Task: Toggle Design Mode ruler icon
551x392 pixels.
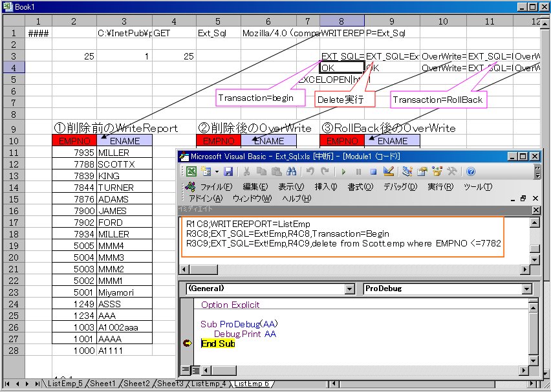Action: point(388,171)
